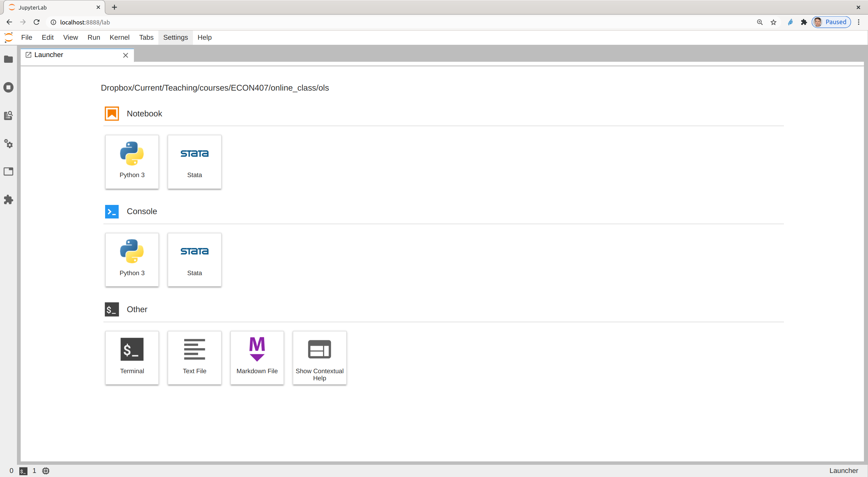This screenshot has height=477, width=868.
Task: Open a Python 3 console
Action: (x=132, y=260)
